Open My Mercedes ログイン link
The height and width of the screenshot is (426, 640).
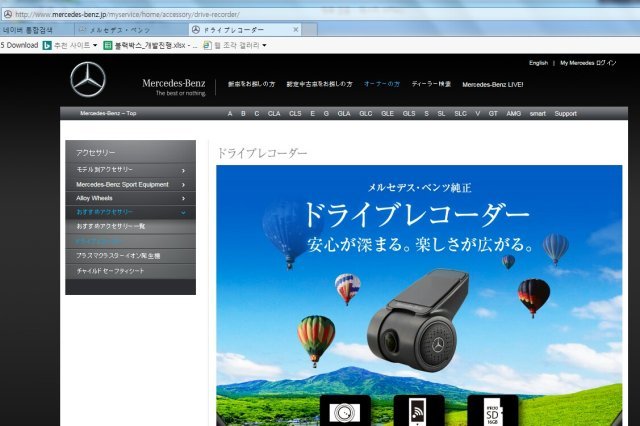588,63
